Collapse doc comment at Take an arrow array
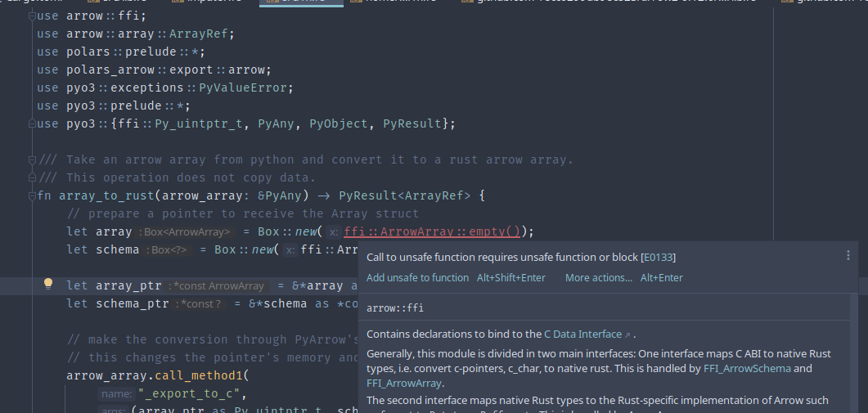This screenshot has height=413, width=868. click(x=32, y=160)
